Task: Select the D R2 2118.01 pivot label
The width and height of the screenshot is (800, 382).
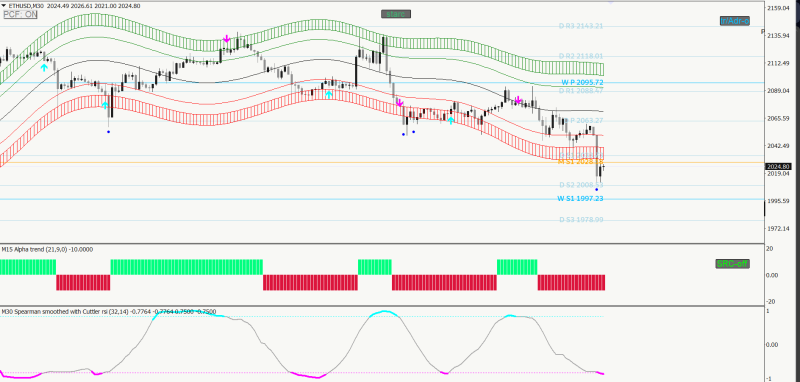Action: coord(581,56)
